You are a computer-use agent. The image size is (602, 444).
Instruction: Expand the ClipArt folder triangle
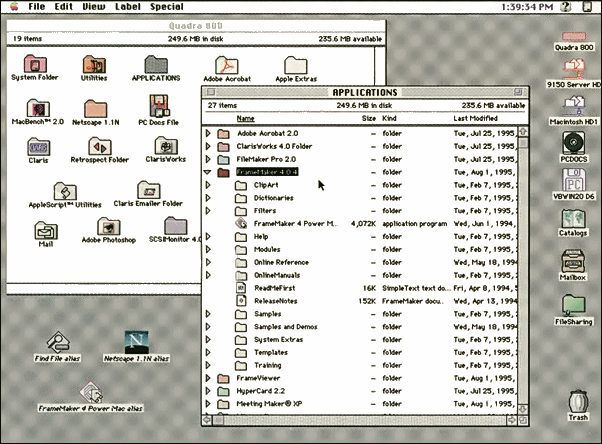click(208, 185)
